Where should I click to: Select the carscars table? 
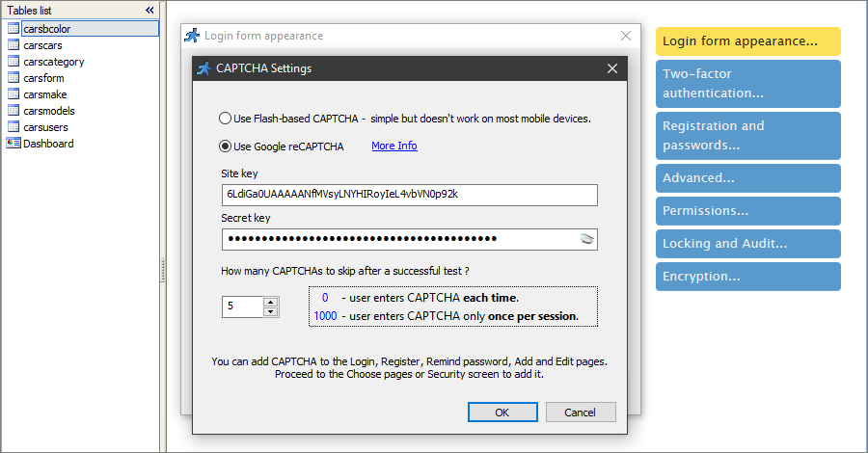point(42,45)
